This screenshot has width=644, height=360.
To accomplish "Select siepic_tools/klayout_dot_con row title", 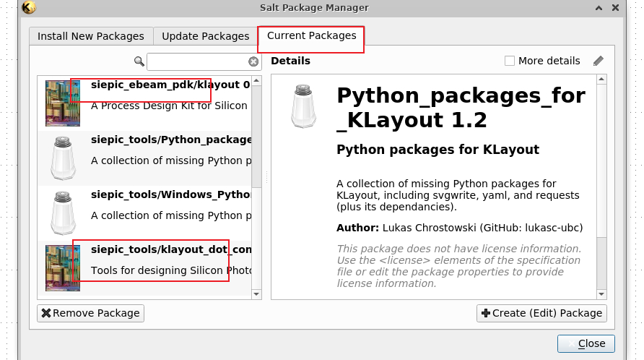I will (171, 249).
